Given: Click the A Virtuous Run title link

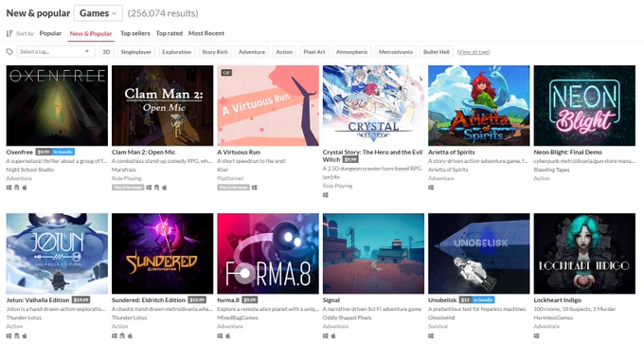Looking at the screenshot, I should coord(239,152).
